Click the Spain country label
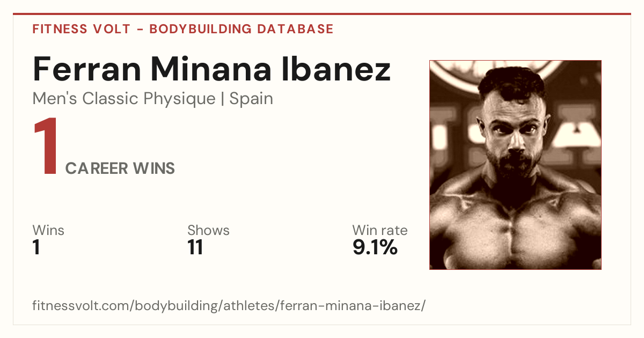 coord(251,99)
